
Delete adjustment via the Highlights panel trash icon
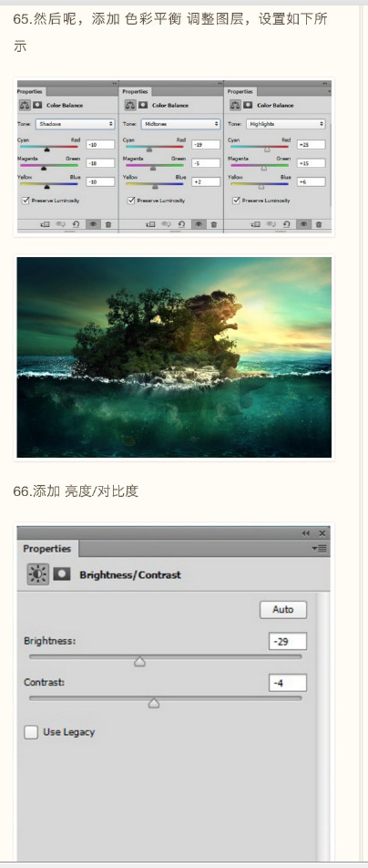point(319,224)
